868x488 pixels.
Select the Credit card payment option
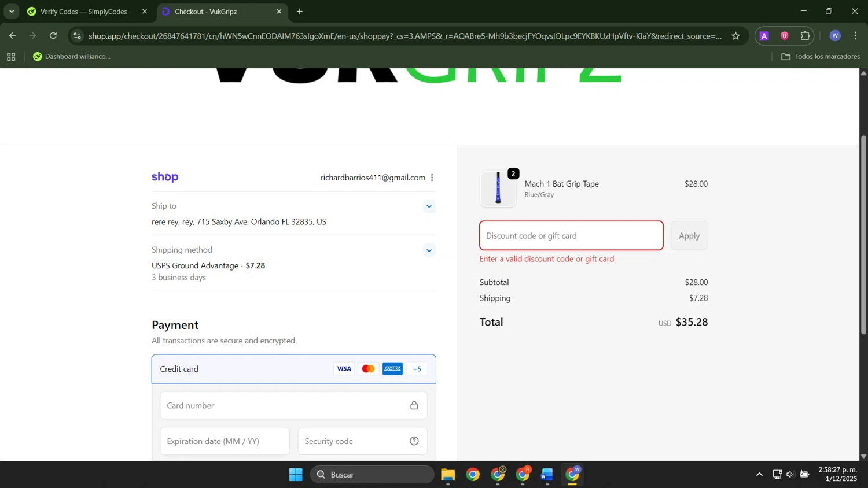pos(293,369)
